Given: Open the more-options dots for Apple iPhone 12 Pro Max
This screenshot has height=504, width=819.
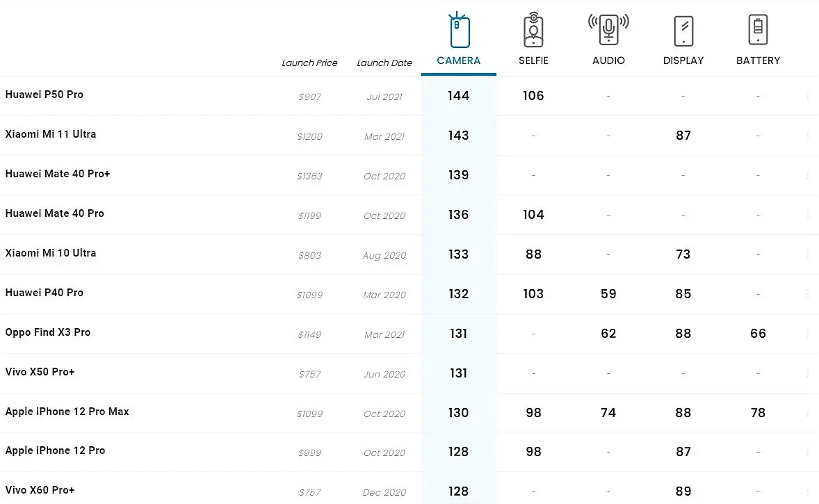Looking at the screenshot, I should pos(807,413).
